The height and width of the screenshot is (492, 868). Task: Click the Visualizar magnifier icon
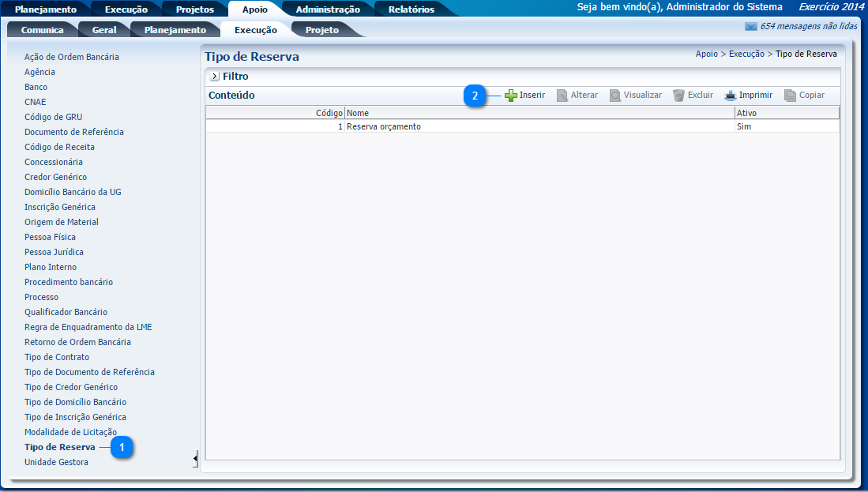point(615,96)
